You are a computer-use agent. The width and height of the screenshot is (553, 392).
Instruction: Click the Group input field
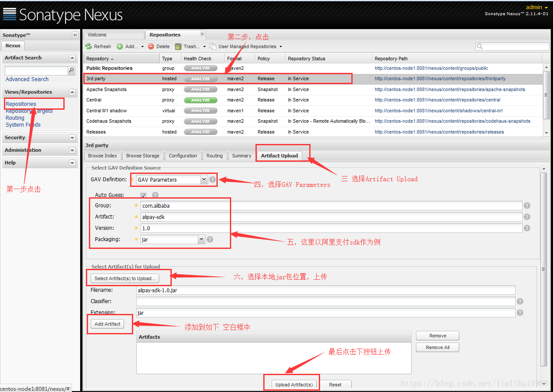click(x=331, y=206)
